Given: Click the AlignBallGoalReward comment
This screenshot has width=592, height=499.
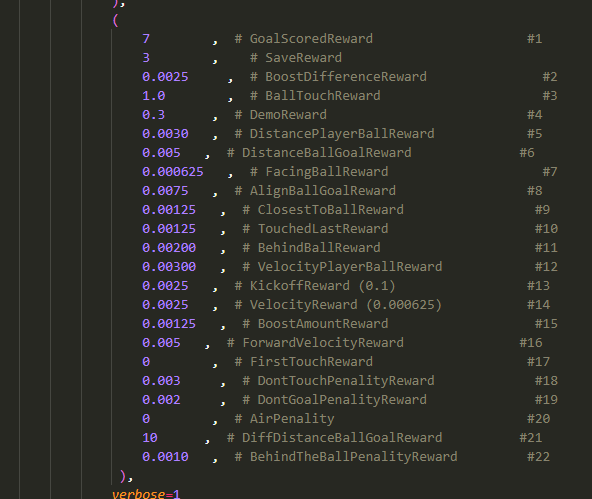Looking at the screenshot, I should [315, 191].
